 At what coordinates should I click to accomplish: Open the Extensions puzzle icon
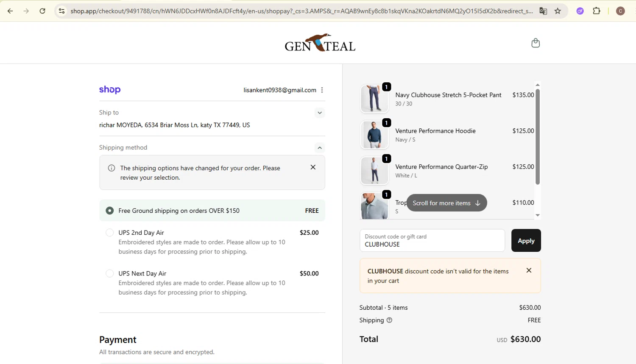pos(597,11)
